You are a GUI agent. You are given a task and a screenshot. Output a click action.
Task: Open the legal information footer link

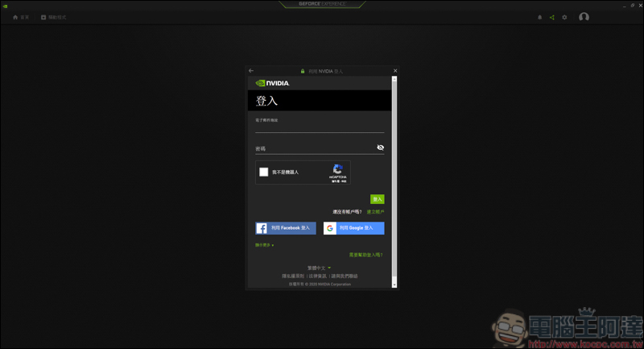[x=318, y=276]
